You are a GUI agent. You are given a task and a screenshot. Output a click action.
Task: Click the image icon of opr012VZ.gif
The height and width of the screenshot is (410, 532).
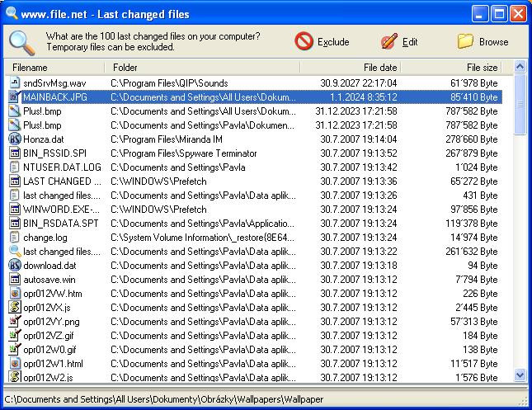pos(15,335)
